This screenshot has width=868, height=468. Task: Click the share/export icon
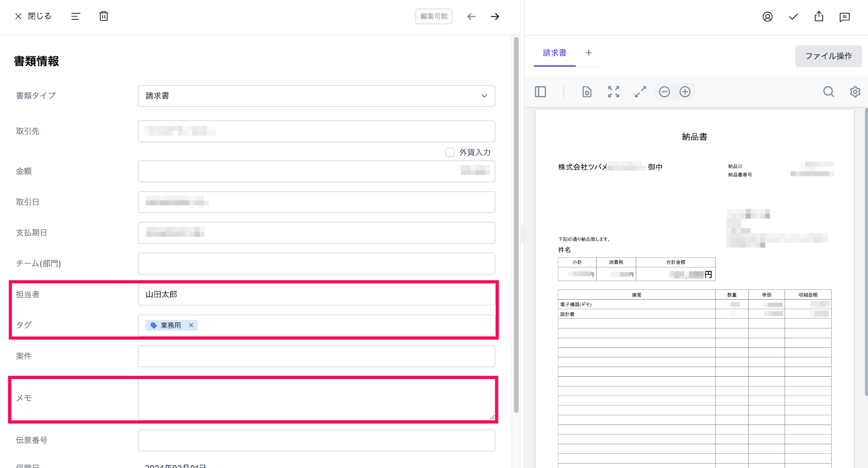819,16
